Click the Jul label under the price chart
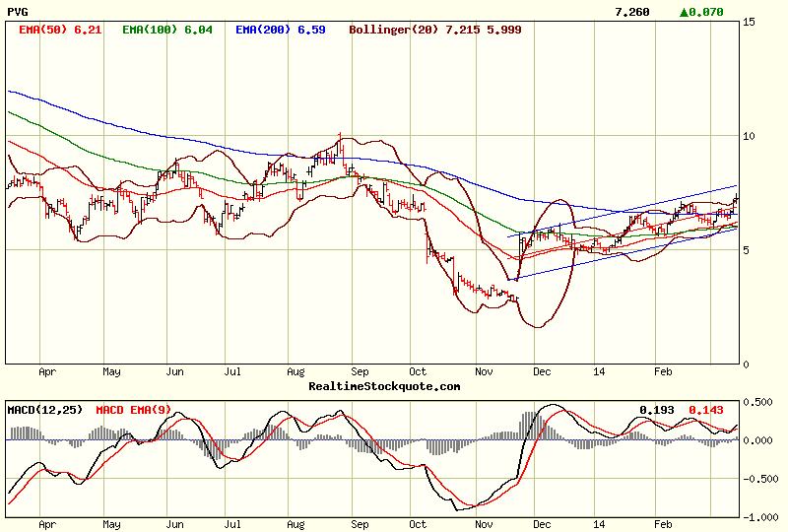Viewport: 788px width, 532px height. pos(232,372)
